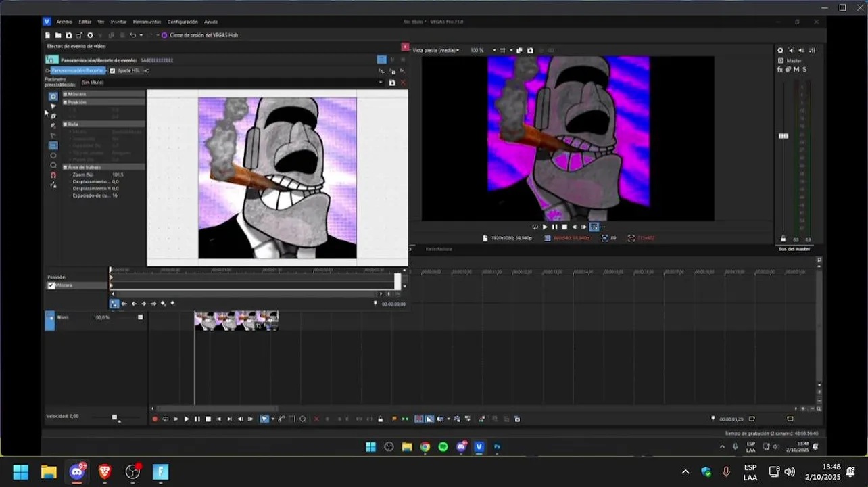Screen dimensions: 868x487
Task: Open the Ayuda menu
Action: tap(211, 22)
